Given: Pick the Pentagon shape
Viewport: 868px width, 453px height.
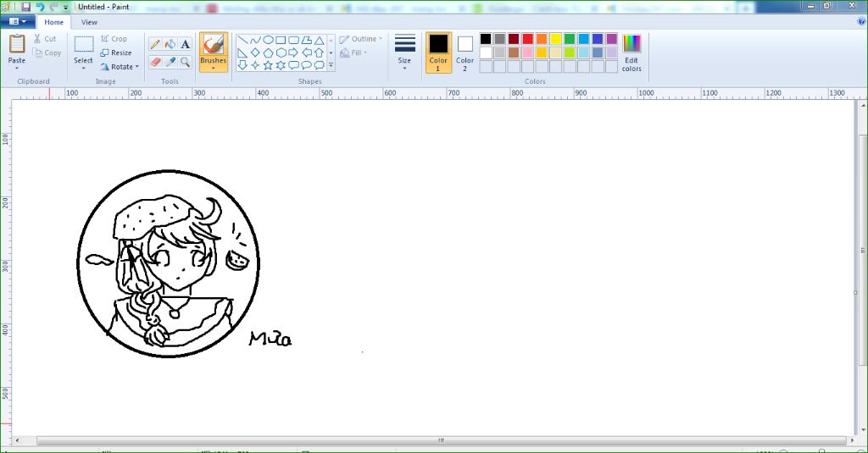Looking at the screenshot, I should [268, 52].
